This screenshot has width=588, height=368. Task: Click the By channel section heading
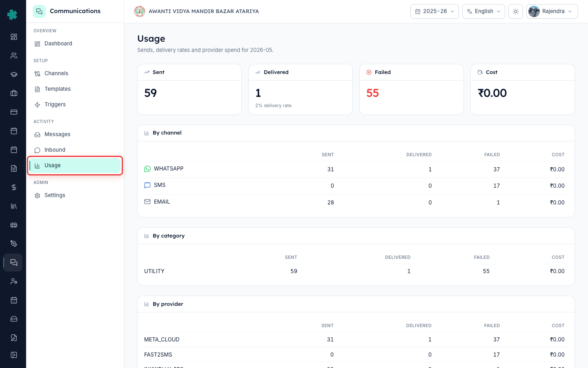[x=167, y=133]
